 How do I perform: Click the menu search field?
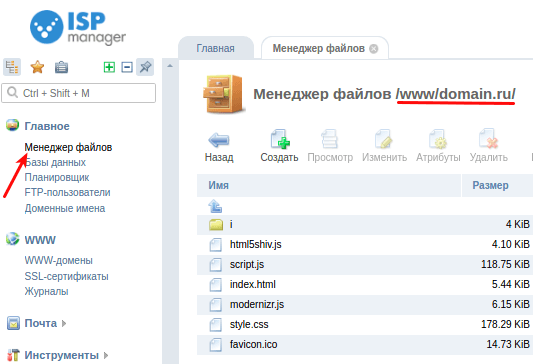79,93
